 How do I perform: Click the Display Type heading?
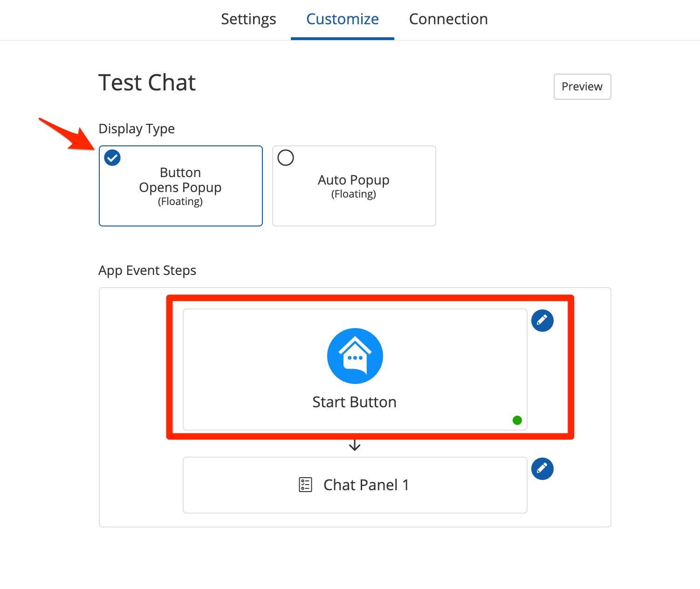(x=137, y=129)
